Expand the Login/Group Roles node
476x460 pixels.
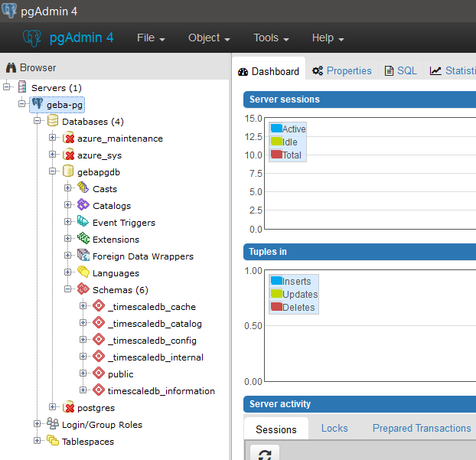(37, 424)
